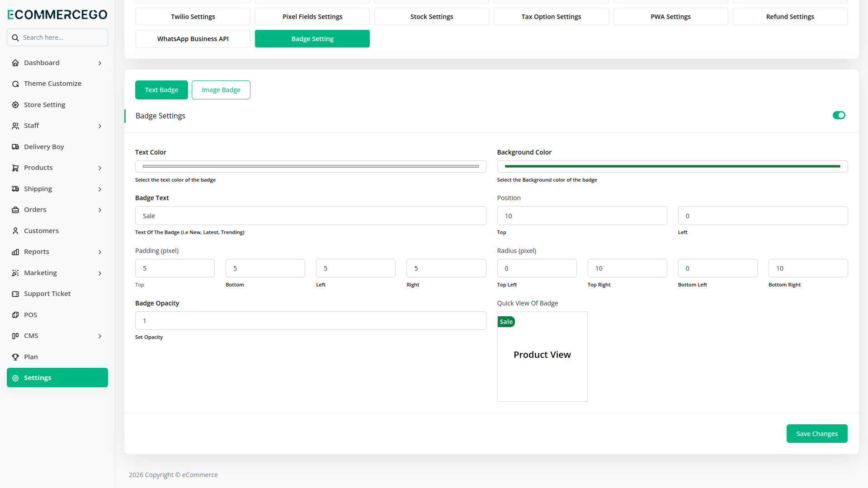The width and height of the screenshot is (868, 488).
Task: Click the Customers person icon
Action: pyautogui.click(x=15, y=231)
